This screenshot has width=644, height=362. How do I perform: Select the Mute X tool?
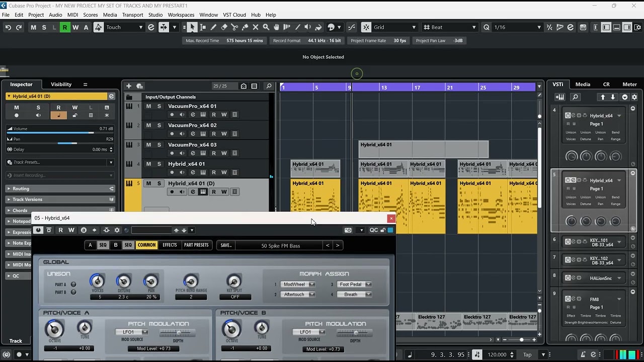(256, 27)
